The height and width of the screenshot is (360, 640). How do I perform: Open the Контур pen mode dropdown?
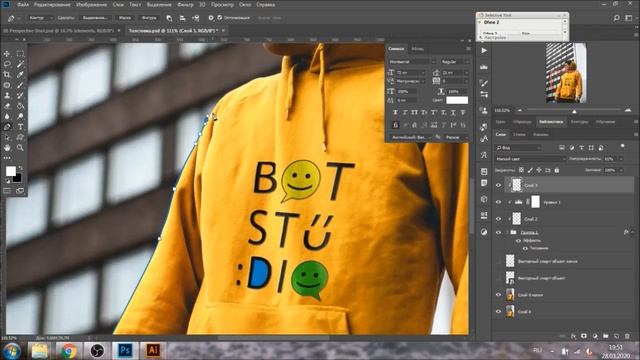pos(40,18)
